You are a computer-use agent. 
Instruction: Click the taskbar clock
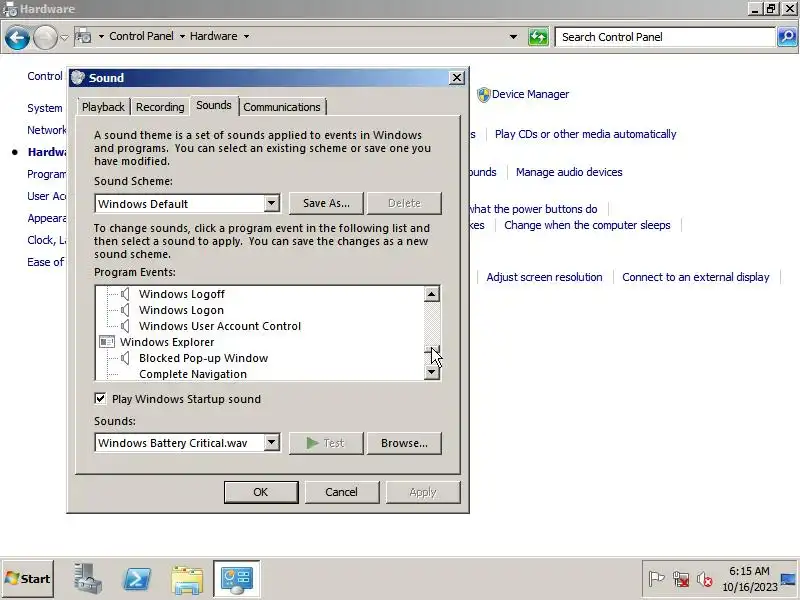[749, 579]
